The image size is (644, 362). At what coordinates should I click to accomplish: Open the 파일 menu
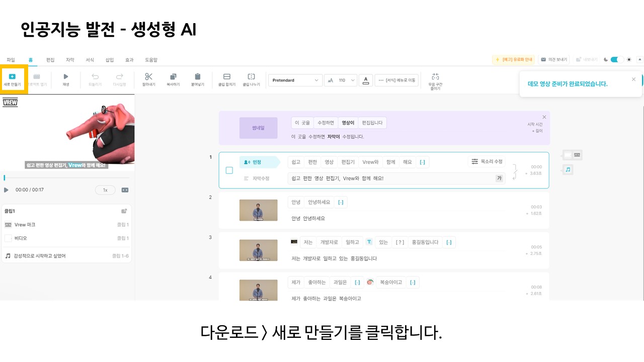pos(11,60)
